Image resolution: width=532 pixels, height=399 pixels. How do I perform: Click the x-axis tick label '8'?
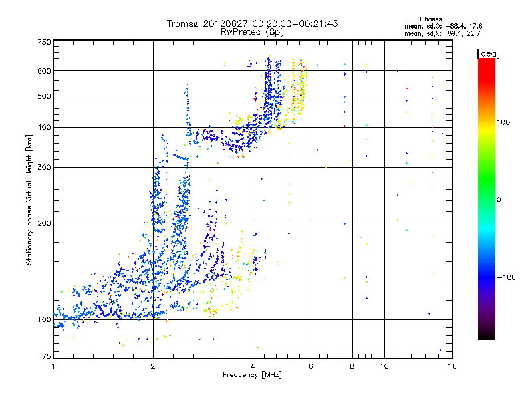click(352, 366)
